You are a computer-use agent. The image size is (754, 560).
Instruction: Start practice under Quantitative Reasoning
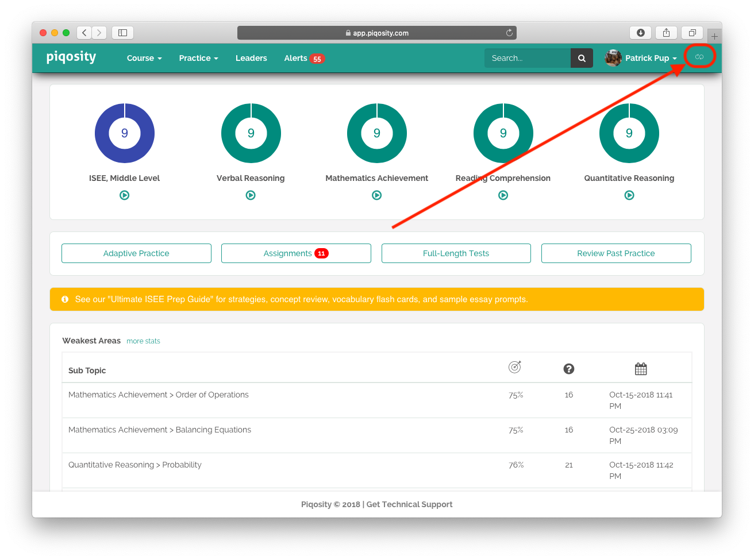point(629,195)
